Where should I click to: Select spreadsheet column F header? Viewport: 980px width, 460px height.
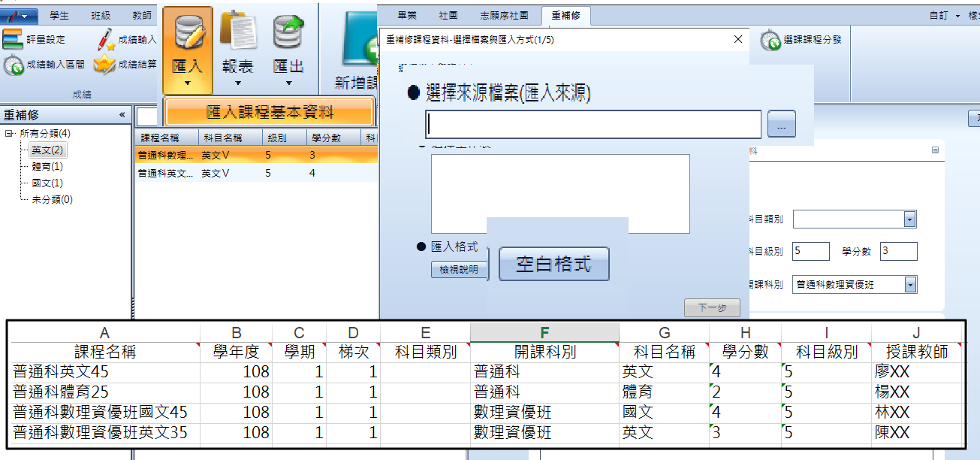(x=544, y=333)
